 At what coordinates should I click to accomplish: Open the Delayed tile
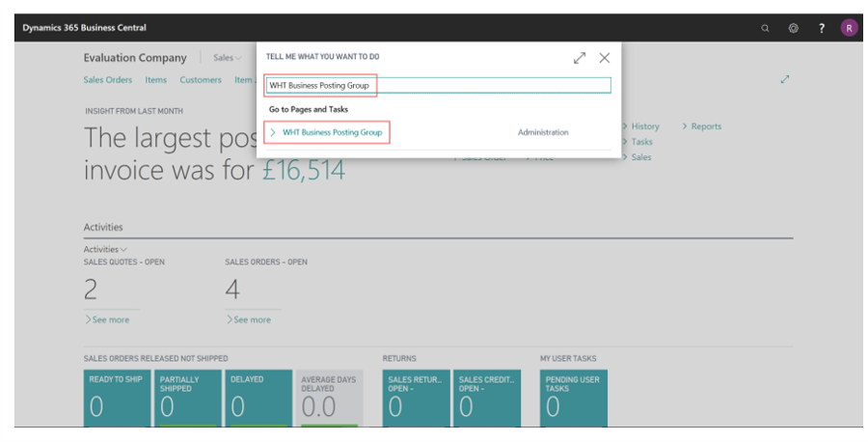258,399
